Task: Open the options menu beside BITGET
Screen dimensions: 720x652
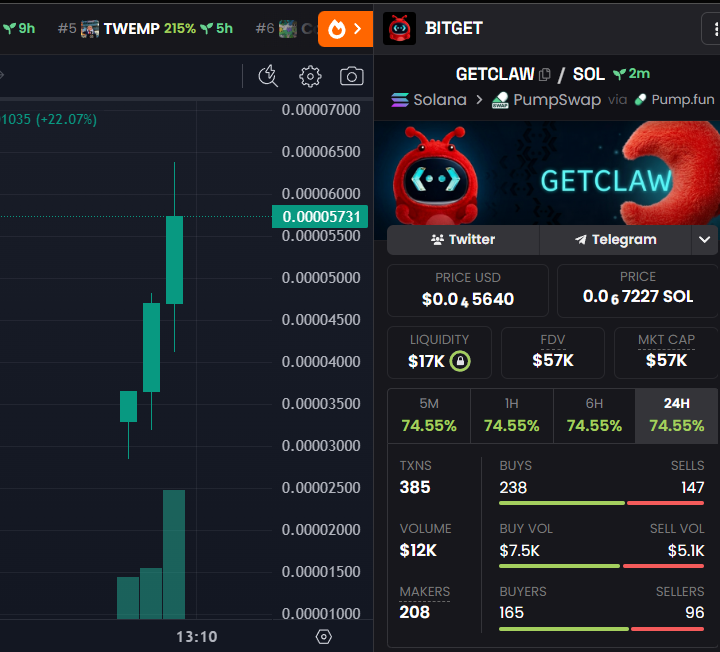Action: pos(712,29)
